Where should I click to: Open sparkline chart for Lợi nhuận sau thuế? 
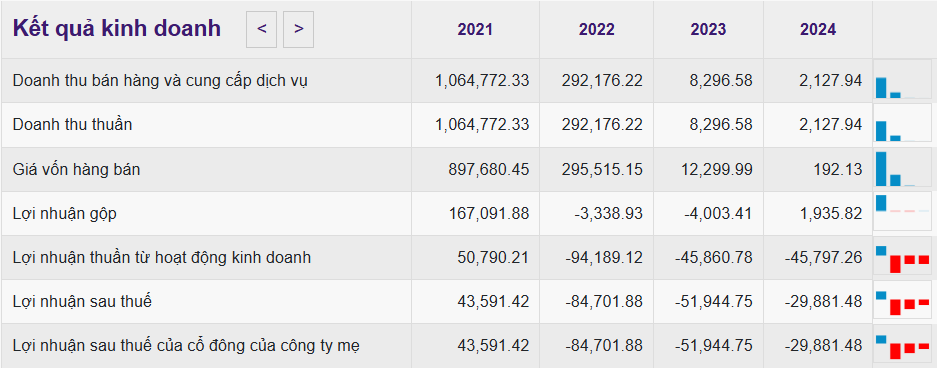(x=902, y=302)
